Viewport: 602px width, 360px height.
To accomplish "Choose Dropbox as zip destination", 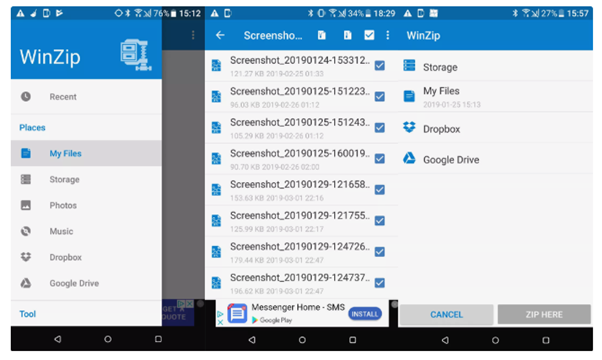I will coord(495,128).
